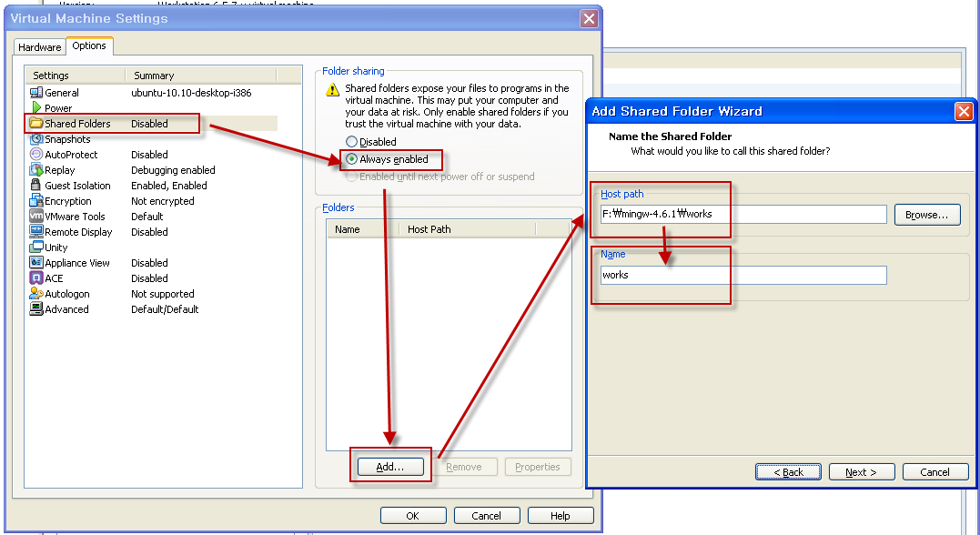Image resolution: width=980 pixels, height=535 pixels.
Task: Click the Not supported summary text
Action: [x=163, y=294]
